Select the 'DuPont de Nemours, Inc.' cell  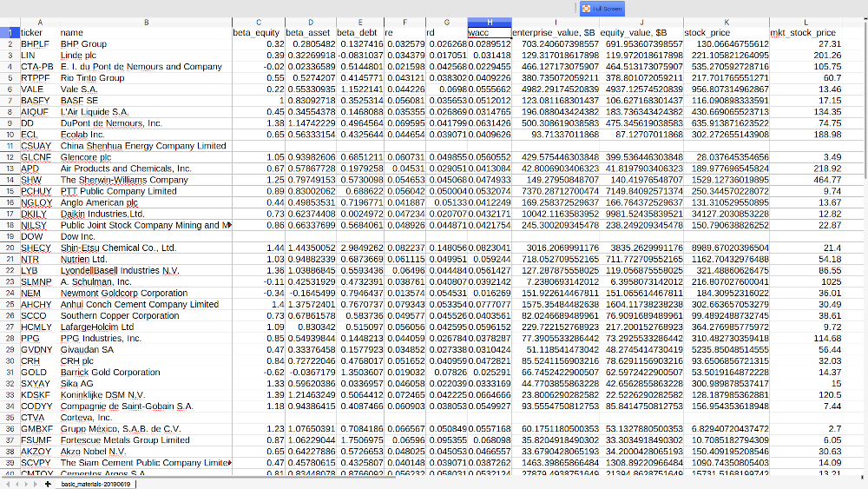146,123
